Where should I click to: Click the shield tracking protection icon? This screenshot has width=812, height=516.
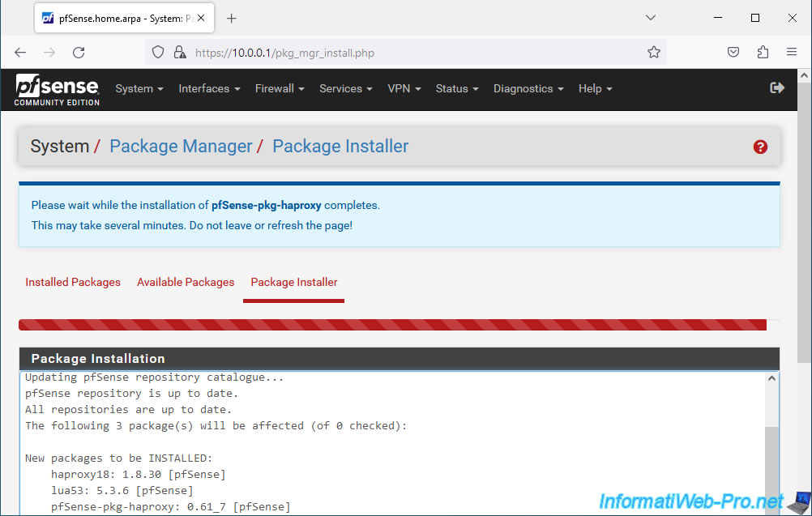point(158,53)
